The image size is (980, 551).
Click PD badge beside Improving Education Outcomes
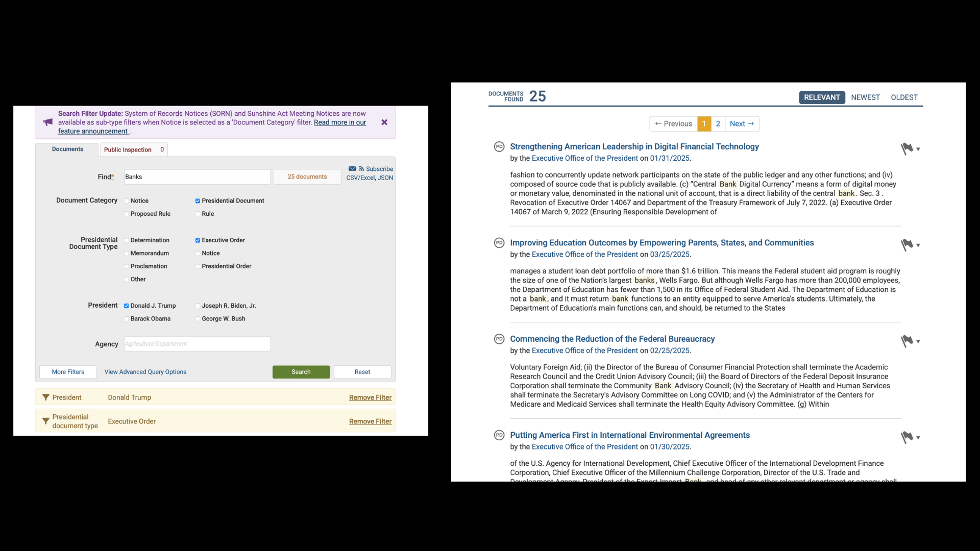tap(499, 243)
